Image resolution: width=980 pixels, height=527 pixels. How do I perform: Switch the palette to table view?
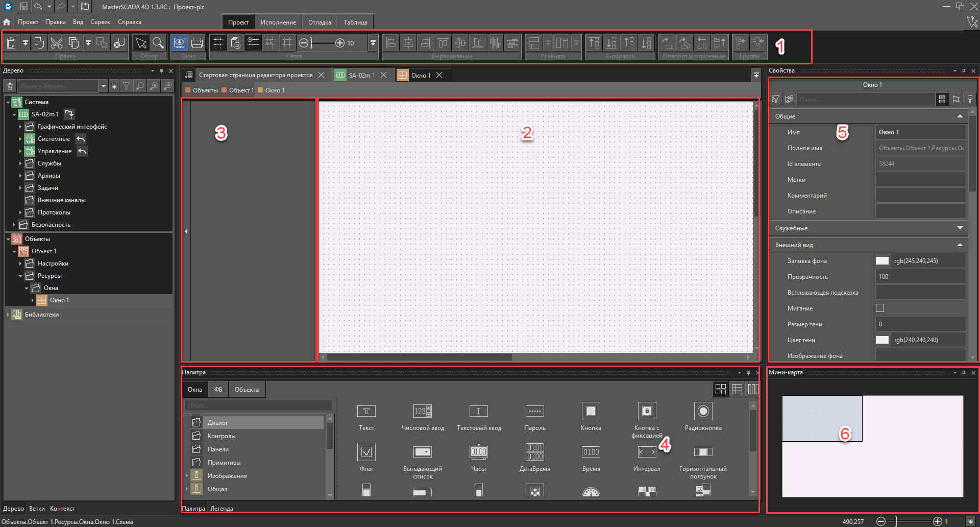point(737,389)
